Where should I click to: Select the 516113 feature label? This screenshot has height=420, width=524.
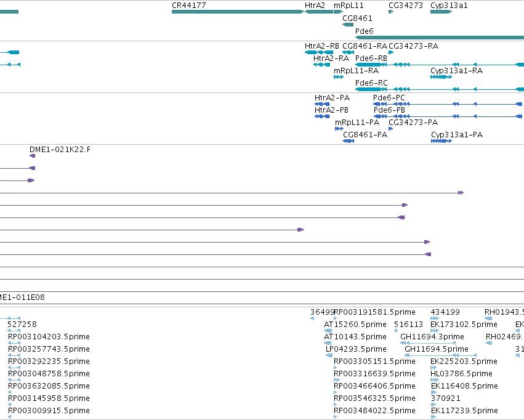[408, 324]
